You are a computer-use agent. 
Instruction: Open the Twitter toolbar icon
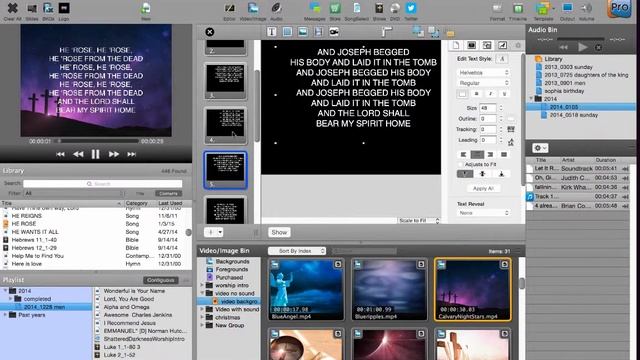(411, 8)
